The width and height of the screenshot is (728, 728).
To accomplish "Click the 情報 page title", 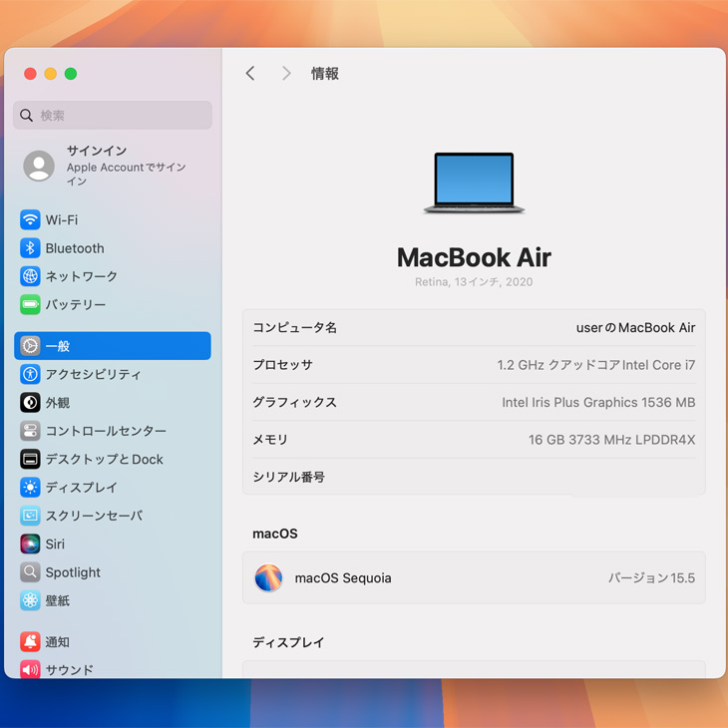I will pyautogui.click(x=325, y=74).
